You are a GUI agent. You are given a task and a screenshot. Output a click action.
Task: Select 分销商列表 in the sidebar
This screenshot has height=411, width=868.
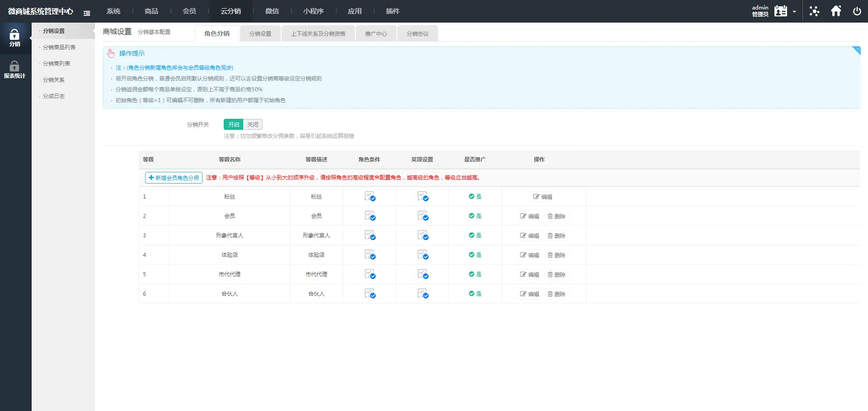coord(57,64)
